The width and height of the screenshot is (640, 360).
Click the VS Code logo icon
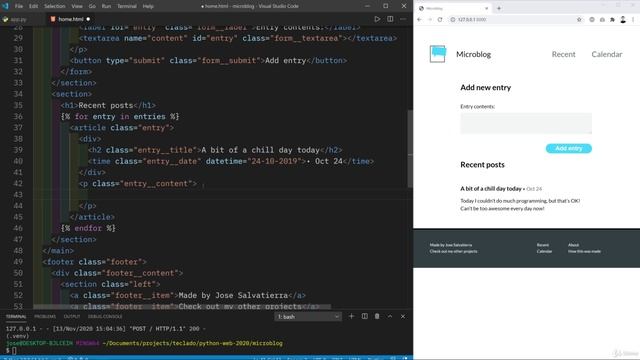coord(5,6)
